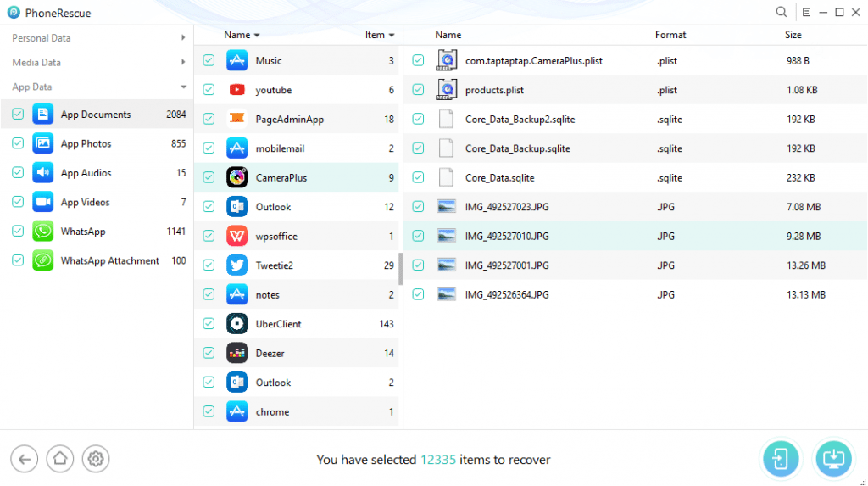868x486 pixels.
Task: Select the chrome app row
Action: [x=297, y=411]
